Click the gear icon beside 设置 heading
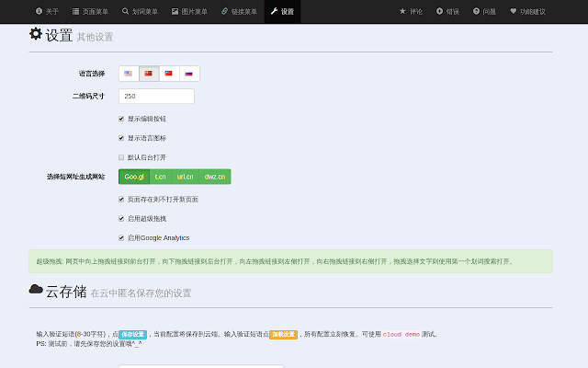This screenshot has height=368, width=588. pyautogui.click(x=36, y=34)
